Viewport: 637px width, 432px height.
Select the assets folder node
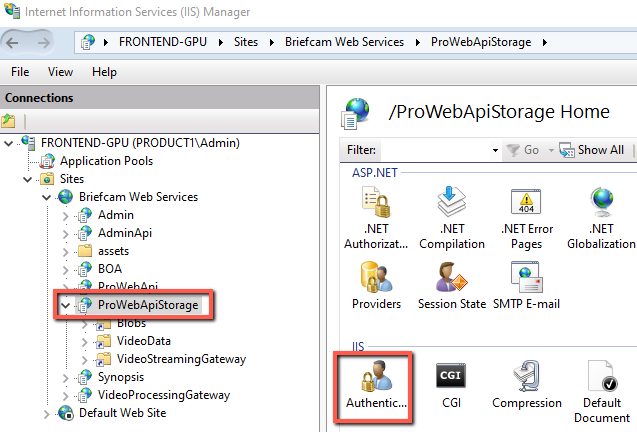pos(113,251)
